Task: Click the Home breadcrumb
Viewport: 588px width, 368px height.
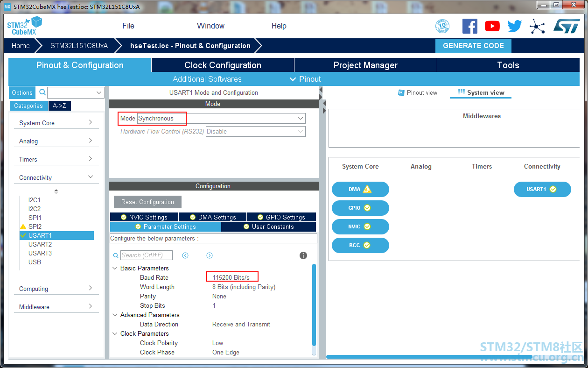Action: click(x=21, y=46)
